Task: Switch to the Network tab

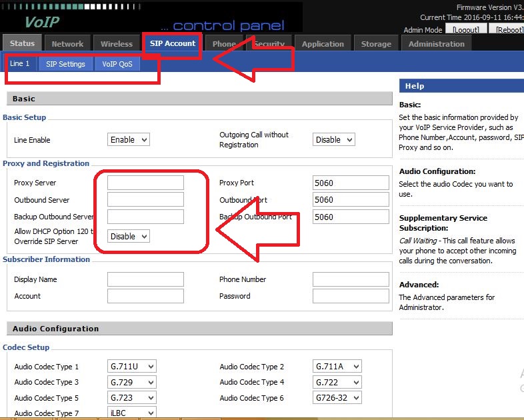Action: (67, 44)
